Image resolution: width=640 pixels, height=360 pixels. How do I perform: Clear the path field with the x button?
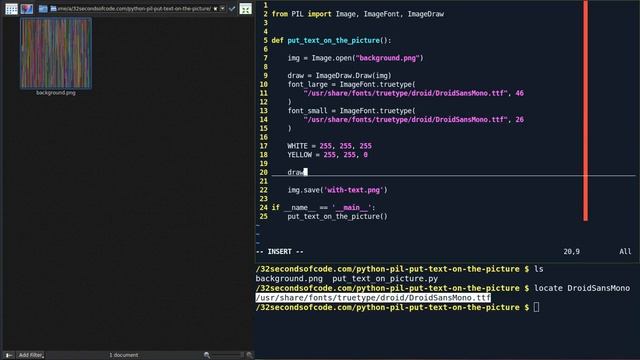[216, 9]
